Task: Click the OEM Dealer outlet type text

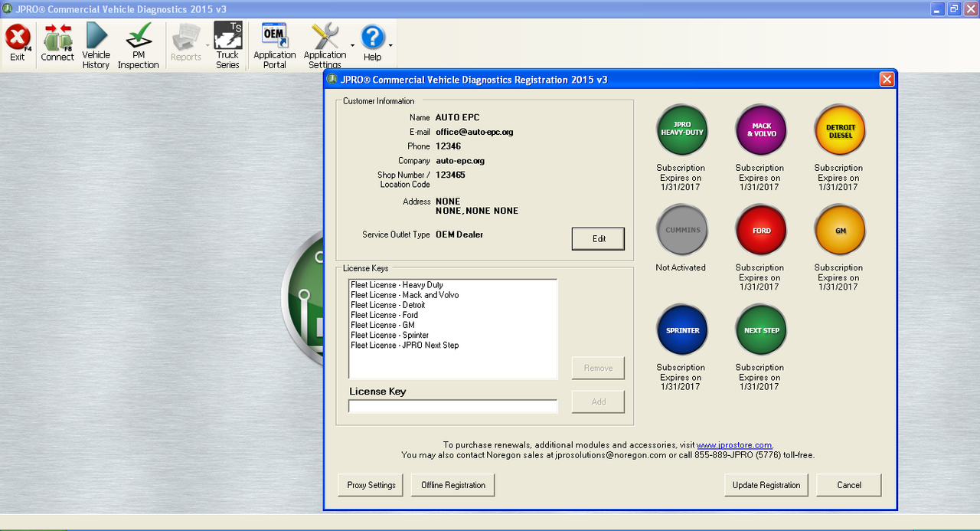Action: tap(459, 234)
